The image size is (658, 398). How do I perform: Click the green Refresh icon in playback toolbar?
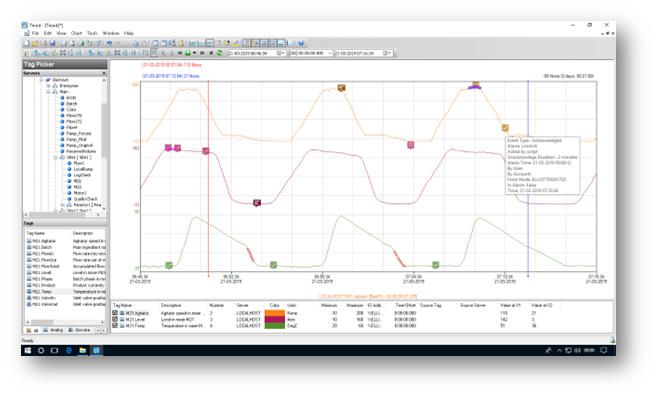[x=219, y=53]
